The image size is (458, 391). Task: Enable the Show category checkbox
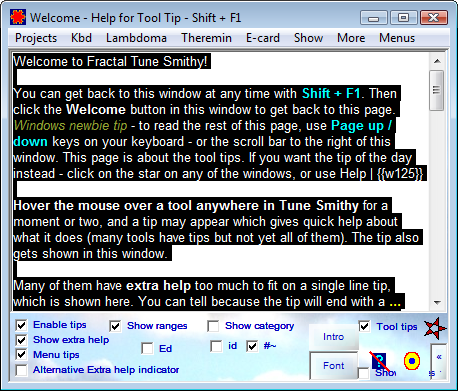pyautogui.click(x=213, y=326)
